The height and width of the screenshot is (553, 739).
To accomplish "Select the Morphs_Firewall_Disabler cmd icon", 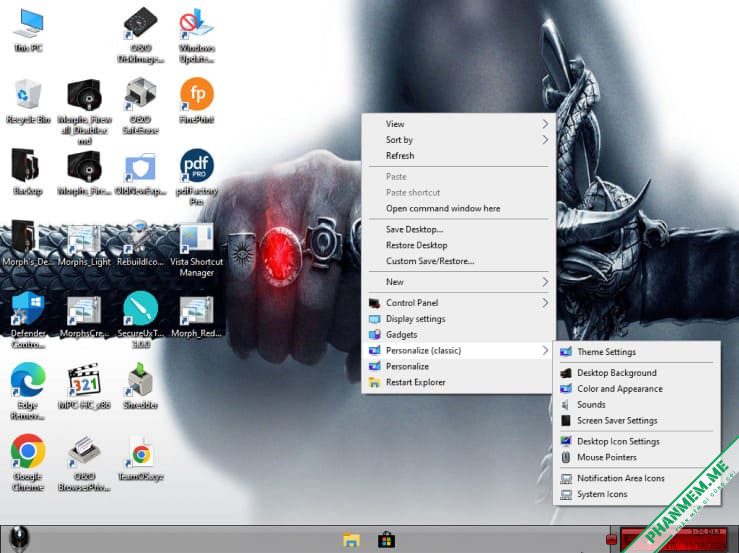I will tap(84, 95).
